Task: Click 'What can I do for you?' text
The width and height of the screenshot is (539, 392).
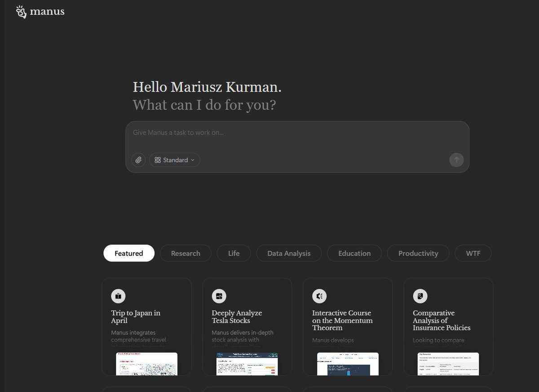Action: coord(204,105)
